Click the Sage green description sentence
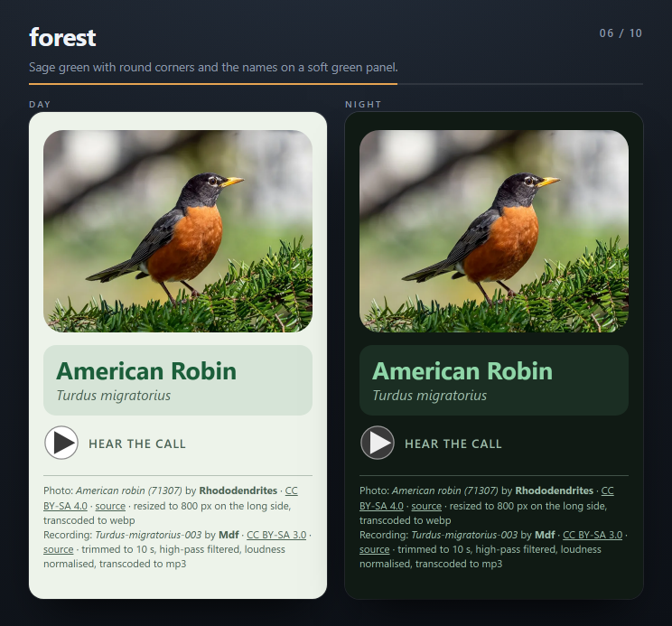 tap(213, 67)
